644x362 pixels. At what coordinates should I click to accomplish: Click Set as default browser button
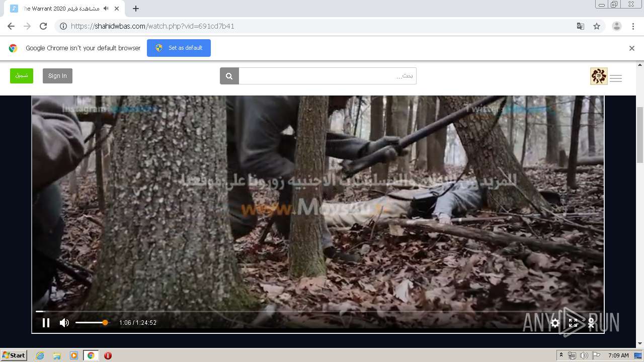coord(179,48)
